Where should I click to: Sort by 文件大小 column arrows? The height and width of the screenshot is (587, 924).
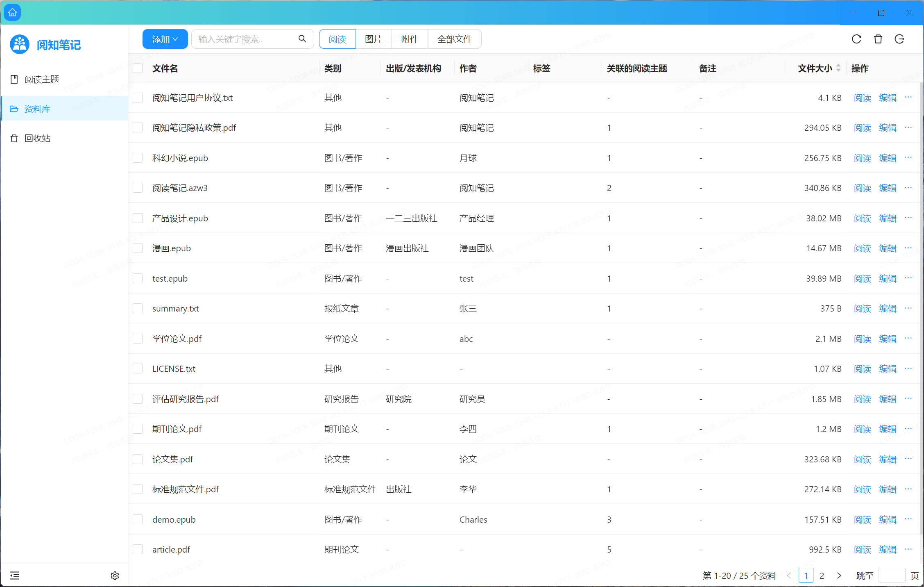pos(838,68)
